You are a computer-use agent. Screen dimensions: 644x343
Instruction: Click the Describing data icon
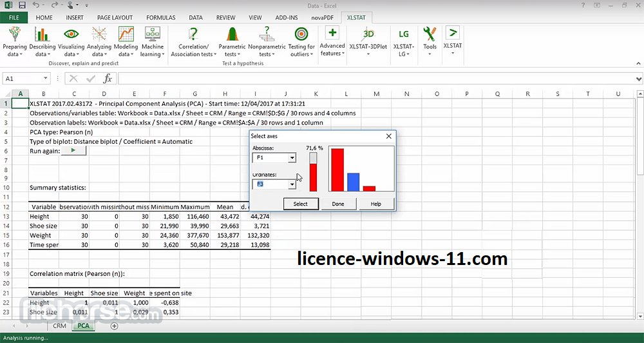pos(43,35)
